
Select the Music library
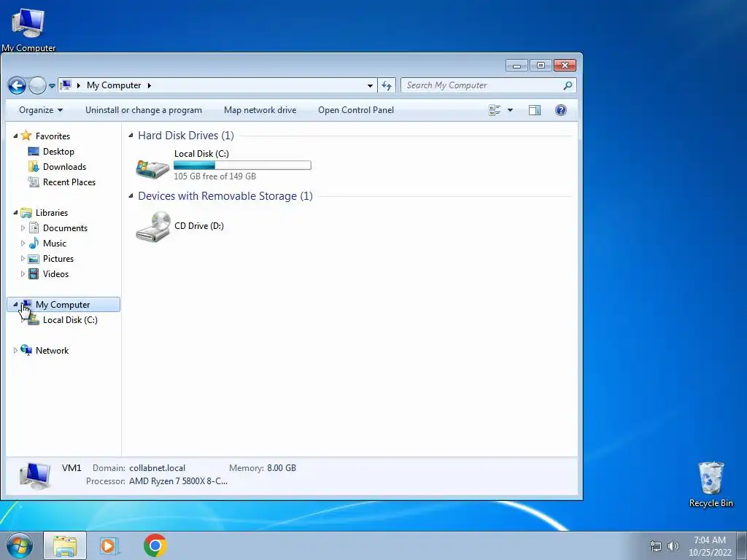(54, 244)
